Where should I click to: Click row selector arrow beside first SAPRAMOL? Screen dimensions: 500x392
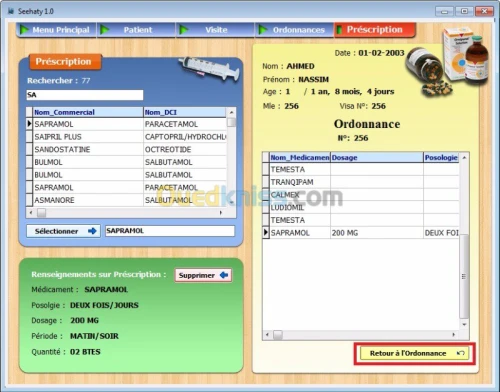(x=29, y=124)
